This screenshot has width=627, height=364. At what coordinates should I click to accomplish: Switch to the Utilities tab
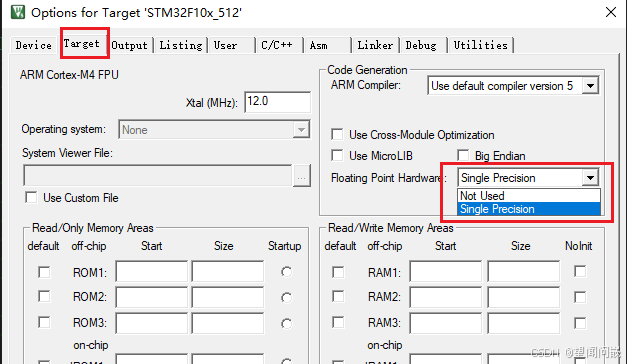[x=481, y=45]
